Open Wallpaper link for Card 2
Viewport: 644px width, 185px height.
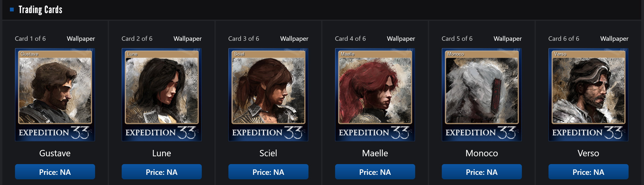[x=187, y=39]
